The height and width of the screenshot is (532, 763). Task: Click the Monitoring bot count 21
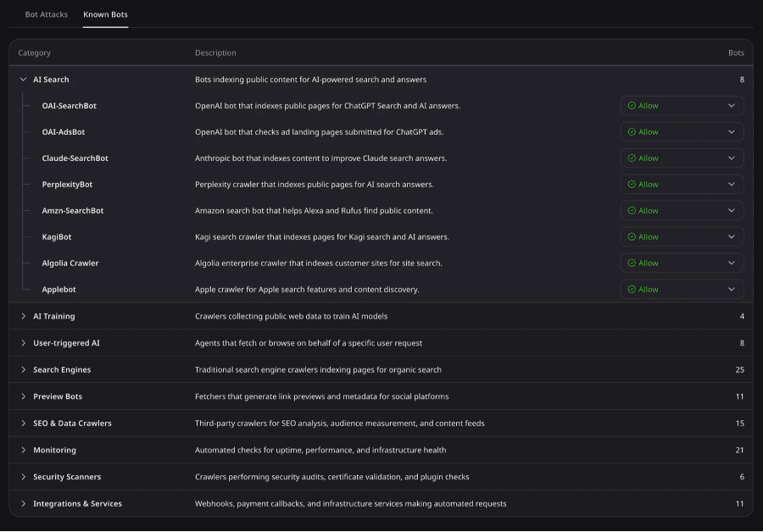click(739, 450)
